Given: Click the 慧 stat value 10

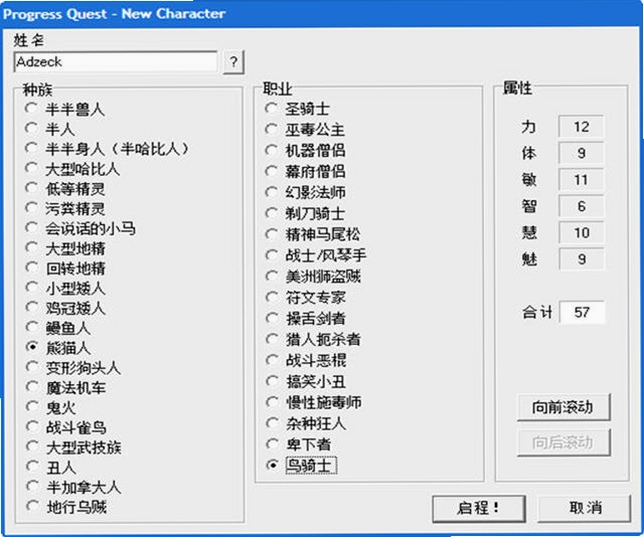Looking at the screenshot, I should (x=581, y=233).
